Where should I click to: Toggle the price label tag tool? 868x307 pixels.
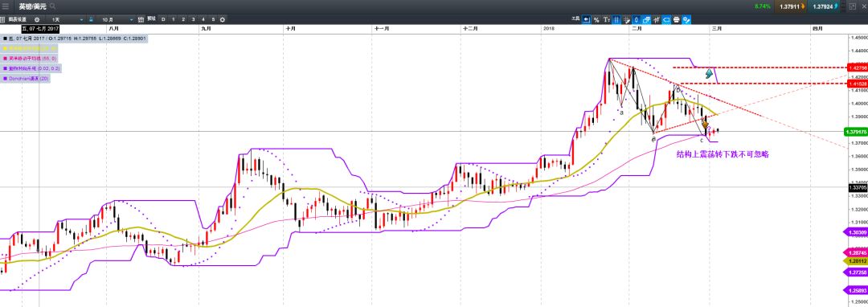(666, 19)
